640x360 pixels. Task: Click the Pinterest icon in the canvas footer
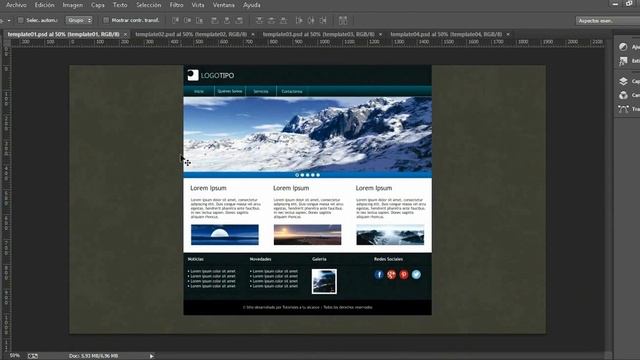click(404, 274)
